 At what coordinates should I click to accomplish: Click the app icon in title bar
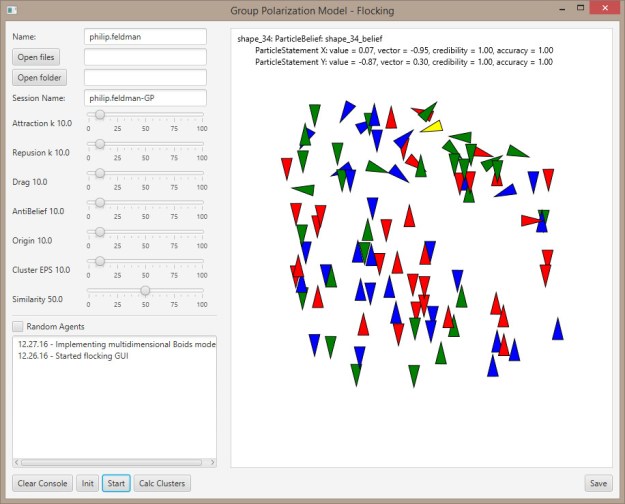(x=12, y=10)
